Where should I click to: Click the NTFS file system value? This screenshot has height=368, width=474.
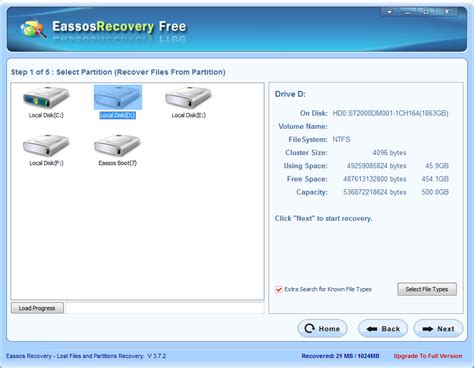click(x=341, y=140)
